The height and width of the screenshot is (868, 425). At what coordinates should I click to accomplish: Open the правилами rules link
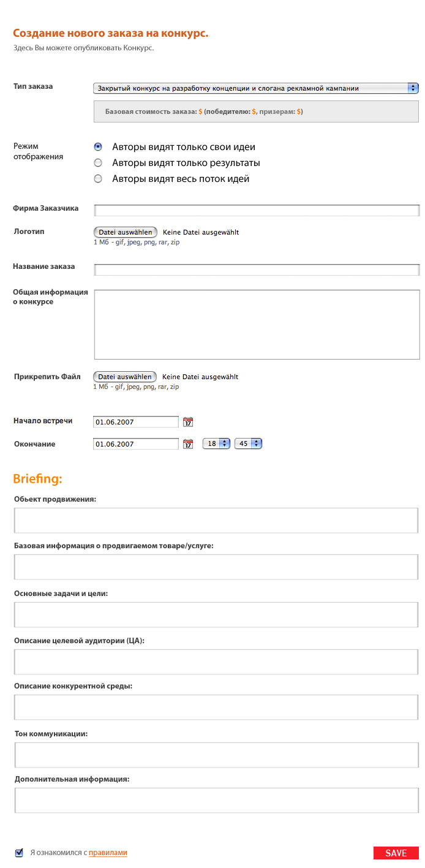pyautogui.click(x=107, y=852)
